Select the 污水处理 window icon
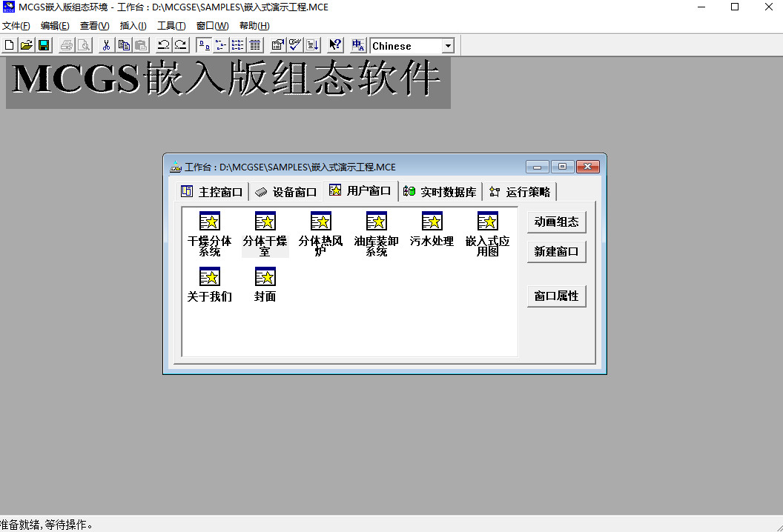The height and width of the screenshot is (532, 783). click(x=432, y=230)
